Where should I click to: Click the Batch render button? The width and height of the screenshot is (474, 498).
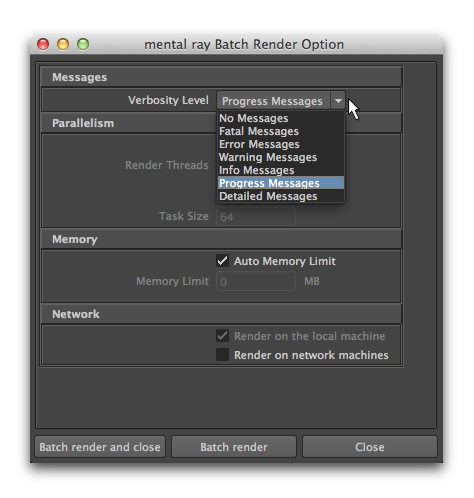point(234,447)
